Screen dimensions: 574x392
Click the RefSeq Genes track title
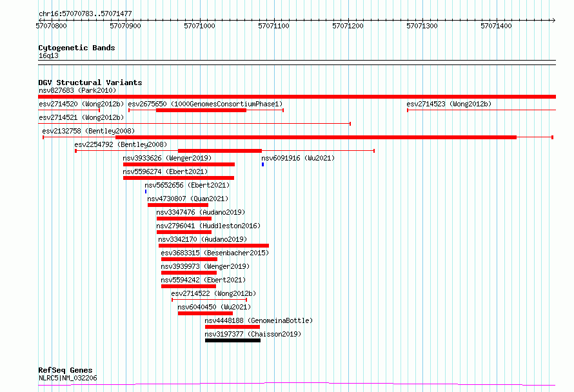click(x=65, y=370)
